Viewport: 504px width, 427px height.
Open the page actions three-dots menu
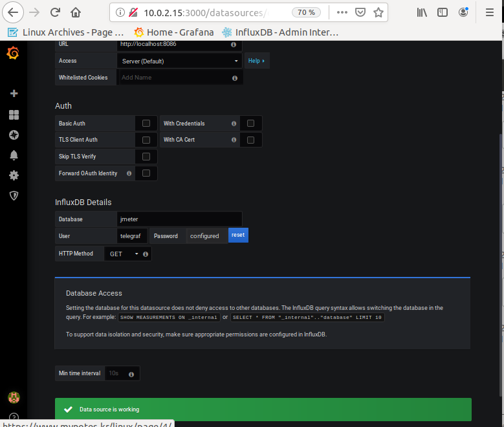tap(342, 12)
